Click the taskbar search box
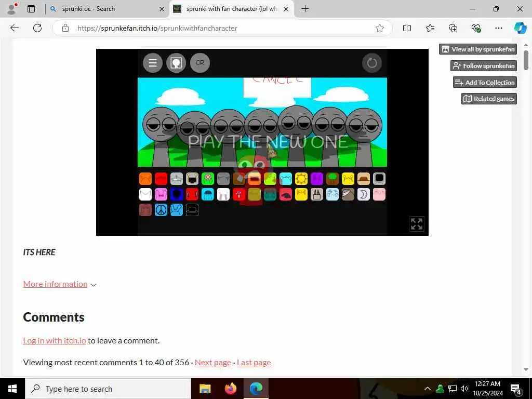Screen dimensions: 532x399 click(x=108, y=389)
